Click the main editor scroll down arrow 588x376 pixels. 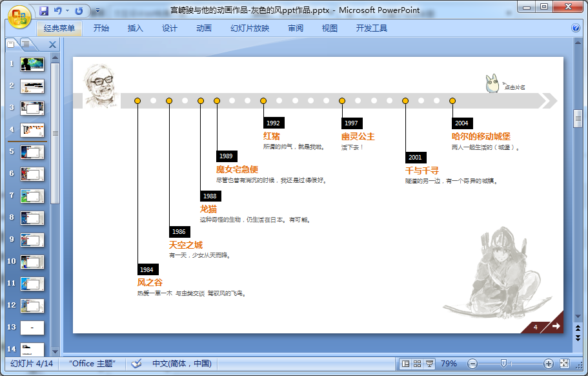tap(578, 317)
